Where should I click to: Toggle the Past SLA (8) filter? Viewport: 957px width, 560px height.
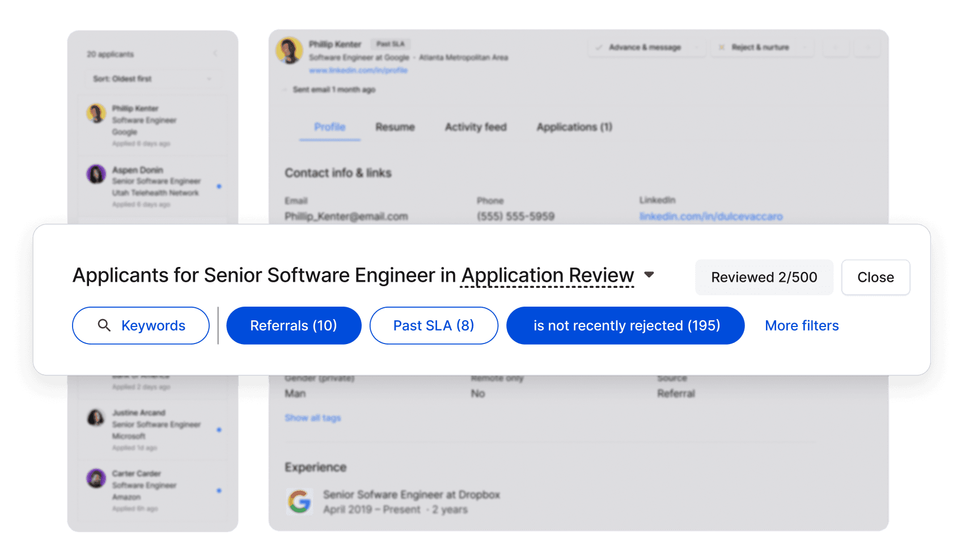(434, 325)
